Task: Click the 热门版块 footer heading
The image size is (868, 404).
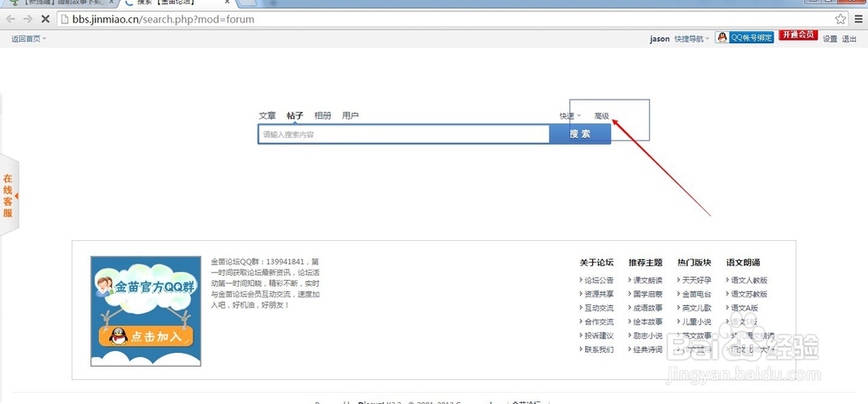Action: point(694,263)
